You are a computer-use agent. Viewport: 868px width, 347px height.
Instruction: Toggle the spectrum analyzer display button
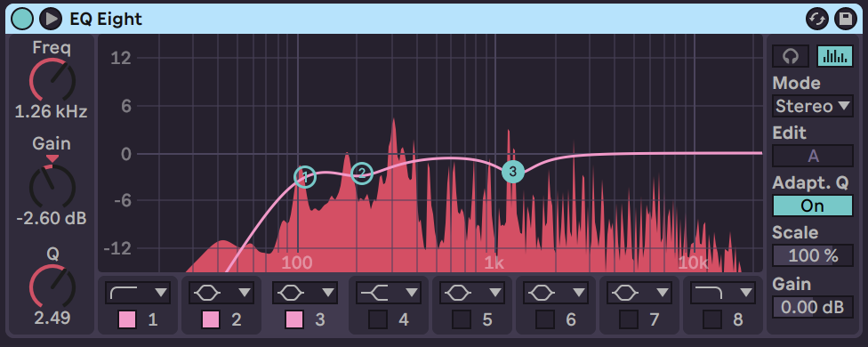tap(835, 56)
